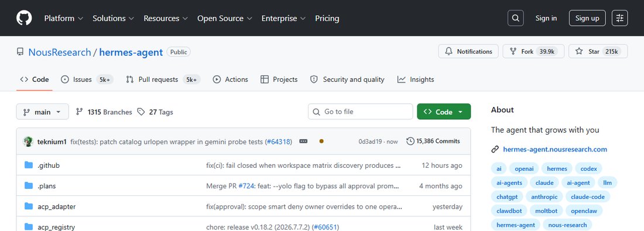Switch to the Projects tab

pyautogui.click(x=279, y=80)
